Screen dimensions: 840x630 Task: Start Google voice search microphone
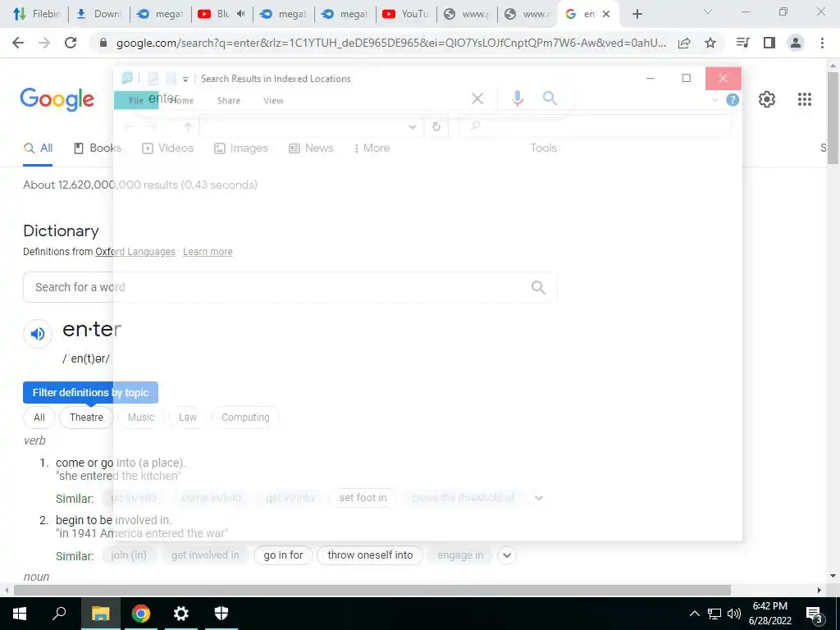(517, 98)
